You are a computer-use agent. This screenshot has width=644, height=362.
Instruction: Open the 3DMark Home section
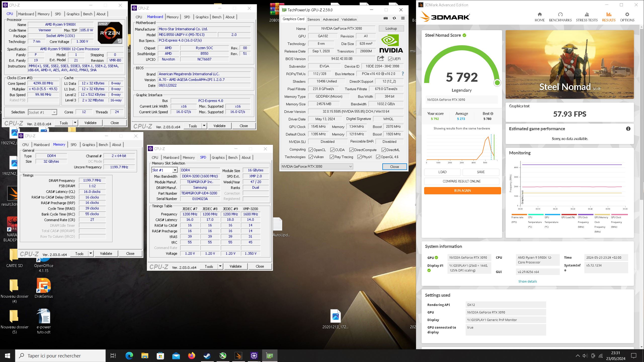point(540,17)
